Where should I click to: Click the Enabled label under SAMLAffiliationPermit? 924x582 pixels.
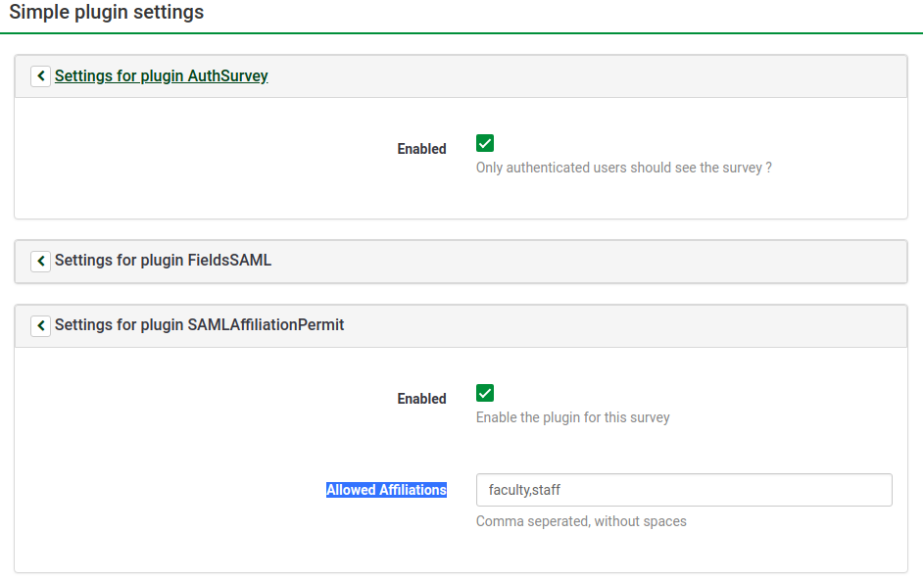pyautogui.click(x=421, y=399)
